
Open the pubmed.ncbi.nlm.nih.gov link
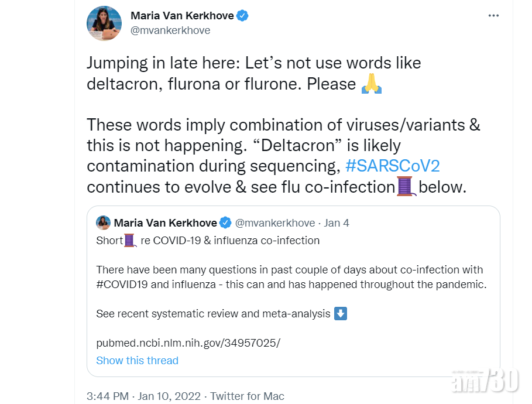pyautogui.click(x=188, y=343)
